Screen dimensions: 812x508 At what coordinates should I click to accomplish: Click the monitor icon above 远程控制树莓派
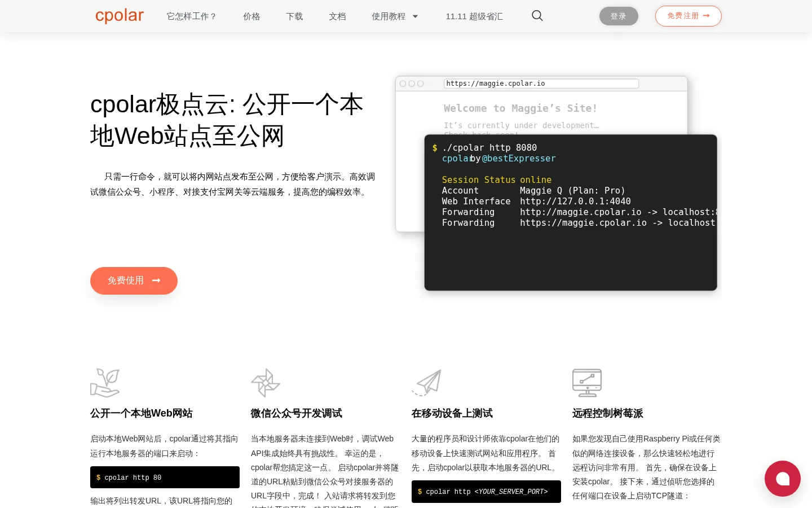pyautogui.click(x=587, y=383)
